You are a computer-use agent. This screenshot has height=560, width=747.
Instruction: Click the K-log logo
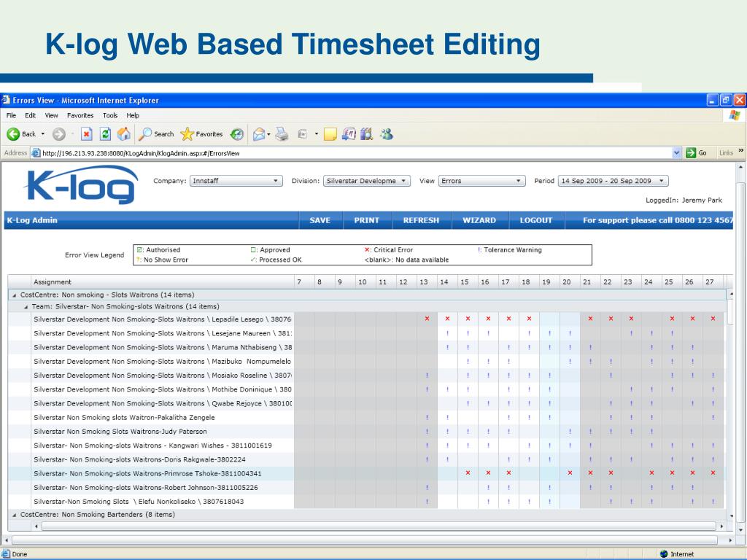coord(82,186)
